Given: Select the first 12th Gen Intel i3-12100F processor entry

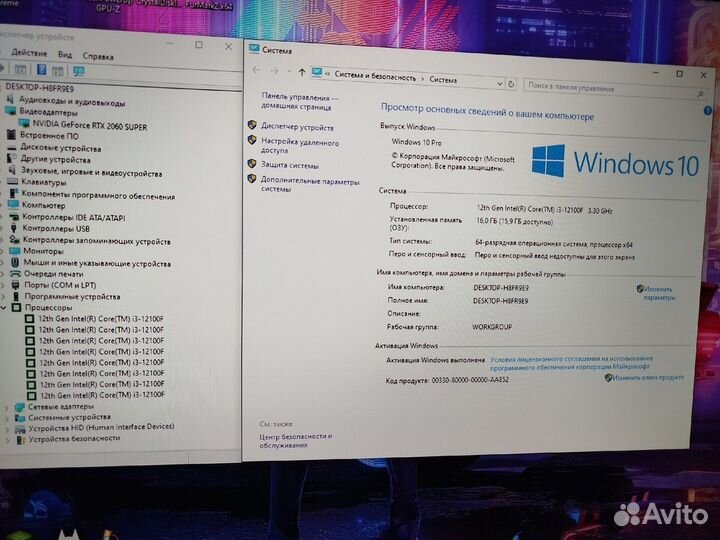Looking at the screenshot, I should coord(101,319).
